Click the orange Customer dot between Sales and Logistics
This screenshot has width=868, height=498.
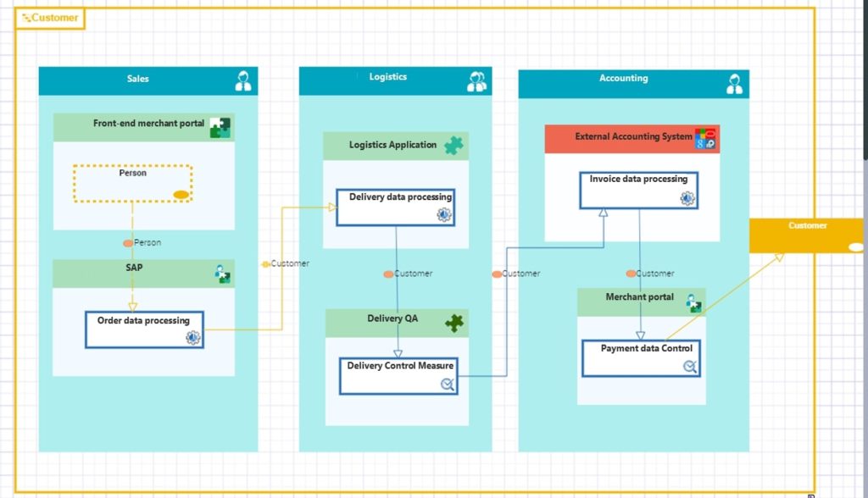click(x=265, y=263)
